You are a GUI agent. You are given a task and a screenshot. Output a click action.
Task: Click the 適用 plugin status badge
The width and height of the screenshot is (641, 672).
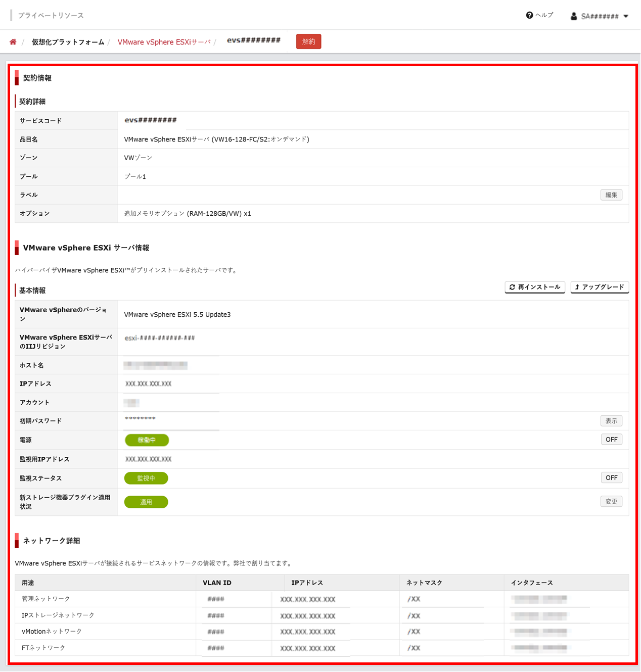[146, 502]
